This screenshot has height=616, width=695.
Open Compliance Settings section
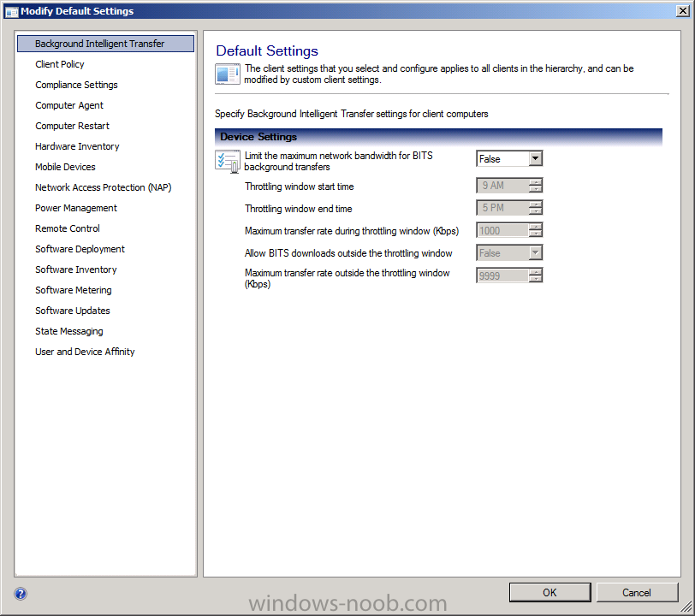[x=77, y=85]
